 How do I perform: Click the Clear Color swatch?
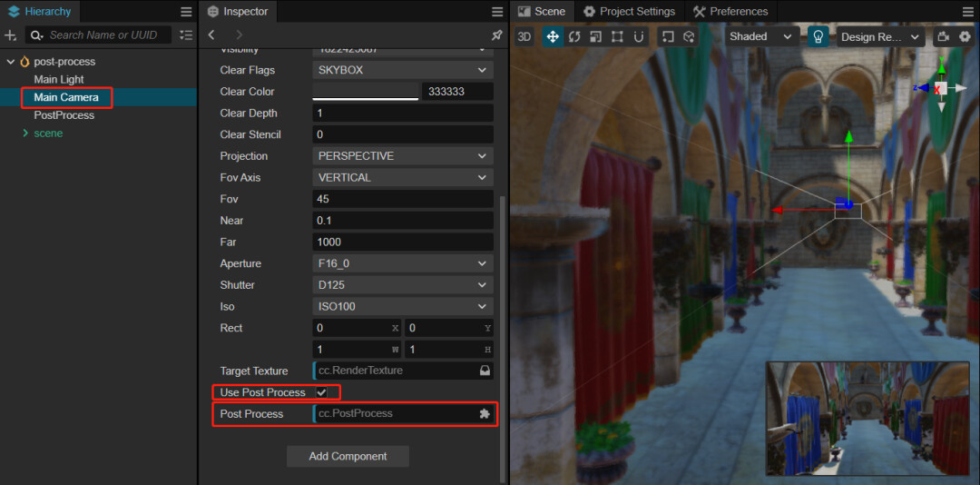pyautogui.click(x=366, y=92)
